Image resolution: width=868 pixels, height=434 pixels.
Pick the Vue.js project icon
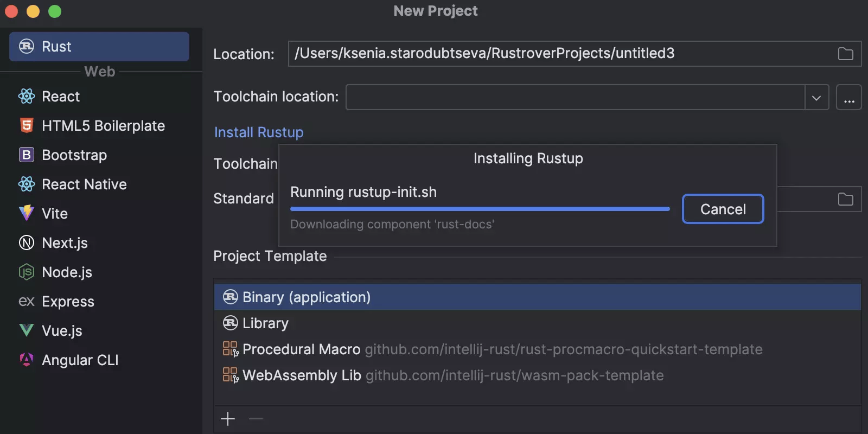pos(27,331)
